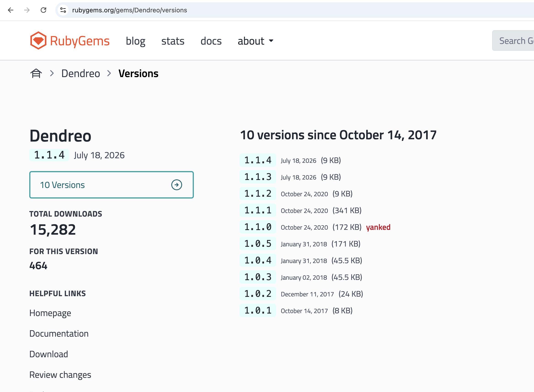Open site information icon in address bar
The image size is (534, 392).
click(x=63, y=10)
